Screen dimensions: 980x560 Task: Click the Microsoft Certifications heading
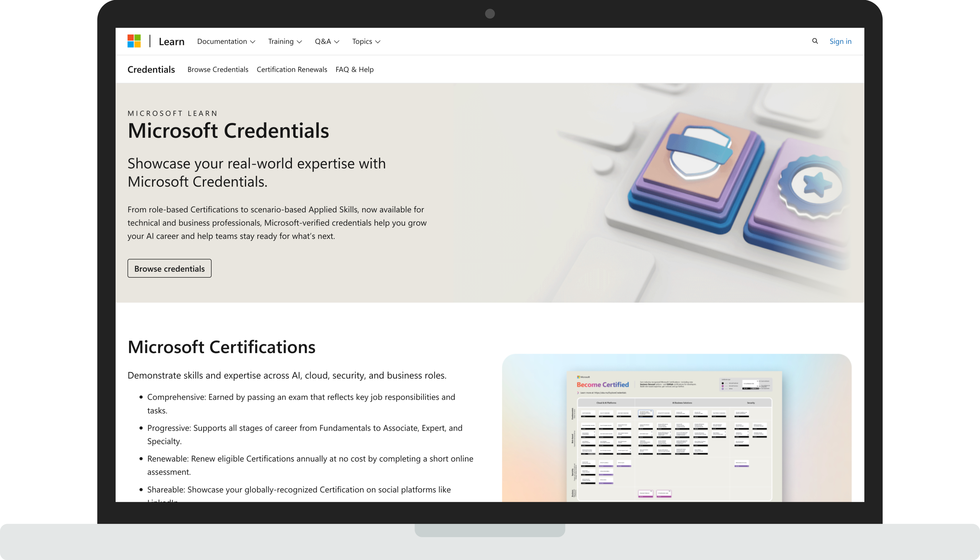click(221, 347)
